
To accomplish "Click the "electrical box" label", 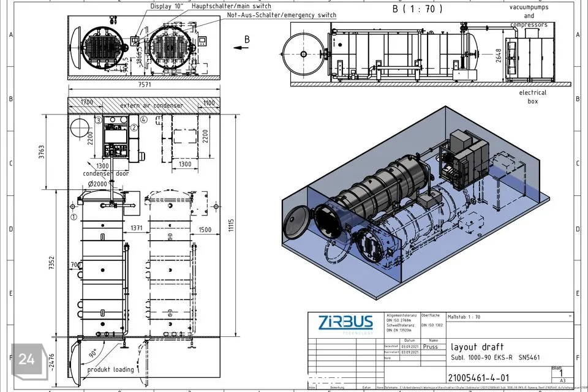I will click(532, 97).
